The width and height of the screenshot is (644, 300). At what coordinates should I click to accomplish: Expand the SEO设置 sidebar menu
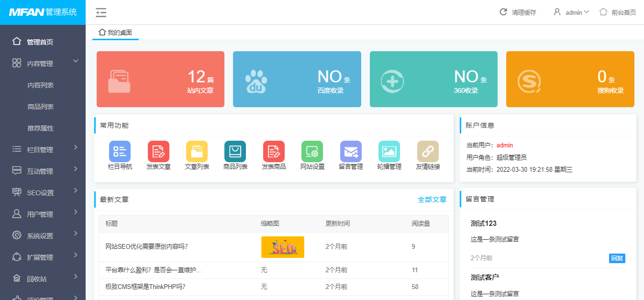[43, 193]
